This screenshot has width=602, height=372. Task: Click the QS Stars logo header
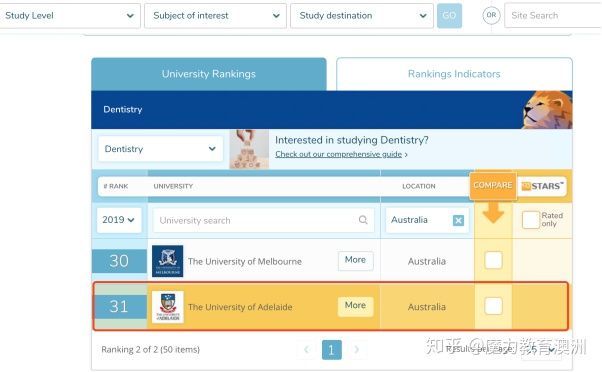coord(542,186)
